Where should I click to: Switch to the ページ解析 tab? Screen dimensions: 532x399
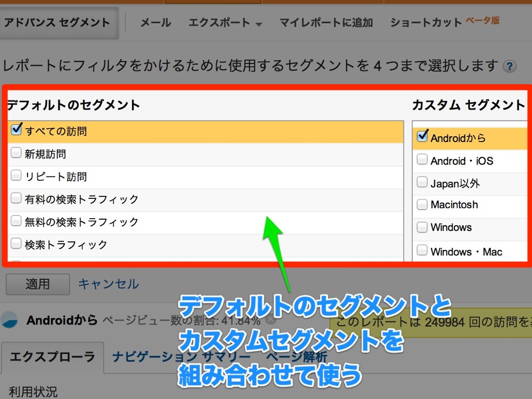coord(296,357)
